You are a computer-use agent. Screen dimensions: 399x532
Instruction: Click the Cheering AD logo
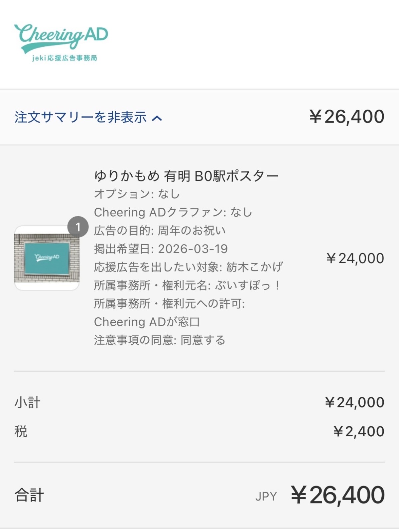[61, 37]
